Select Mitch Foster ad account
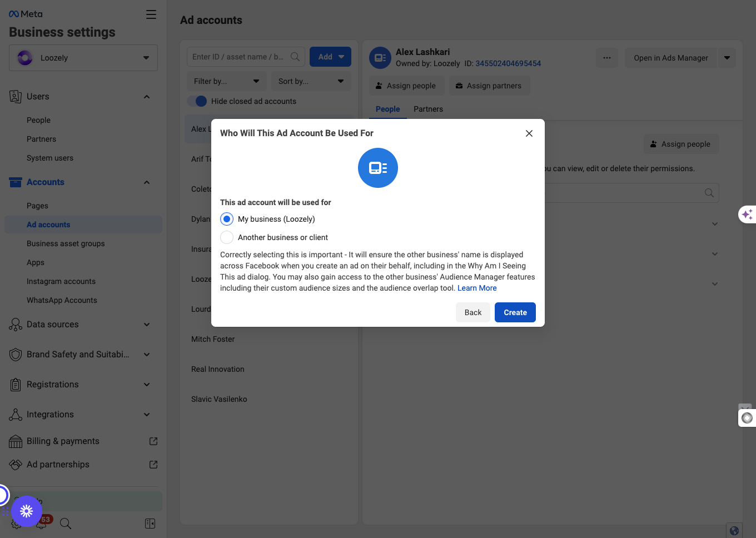The height and width of the screenshot is (538, 756). (213, 339)
